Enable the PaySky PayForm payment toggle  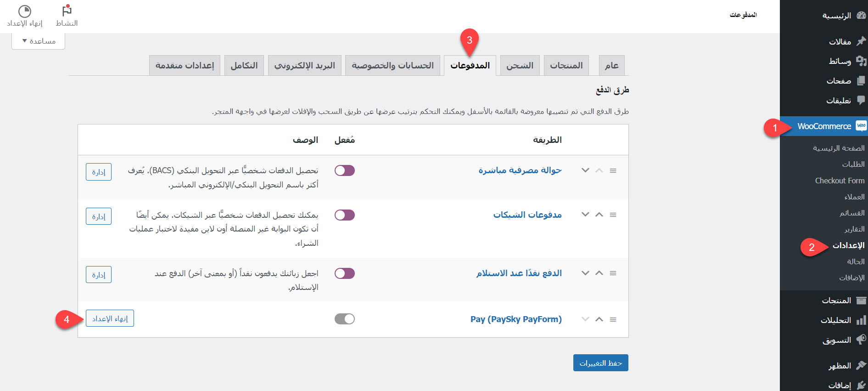pos(345,319)
